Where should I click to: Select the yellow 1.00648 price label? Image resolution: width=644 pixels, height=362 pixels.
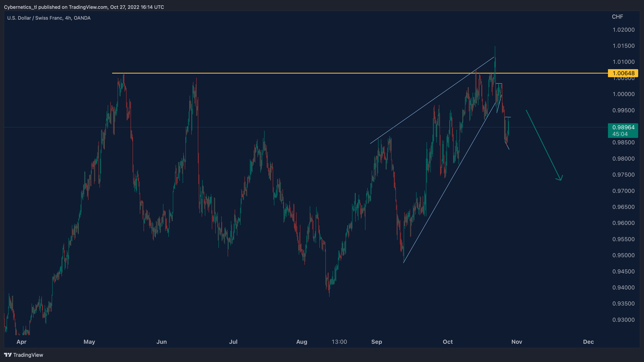click(x=623, y=73)
